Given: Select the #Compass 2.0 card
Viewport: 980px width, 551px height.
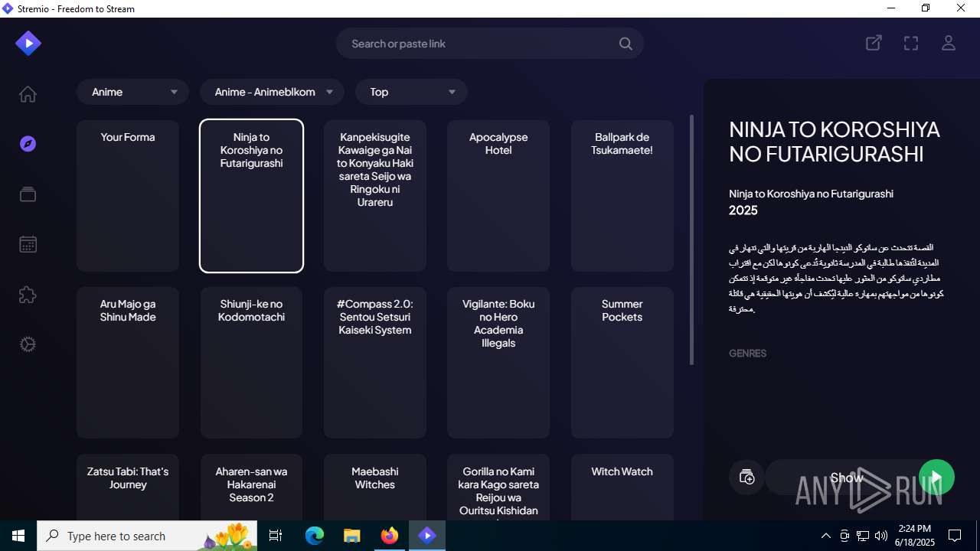Looking at the screenshot, I should [x=375, y=363].
